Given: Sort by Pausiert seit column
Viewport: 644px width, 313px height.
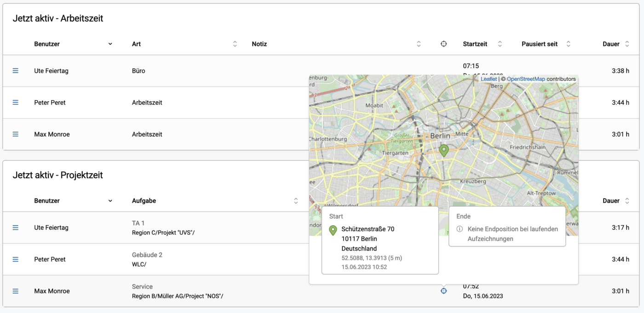Looking at the screenshot, I should 568,44.
